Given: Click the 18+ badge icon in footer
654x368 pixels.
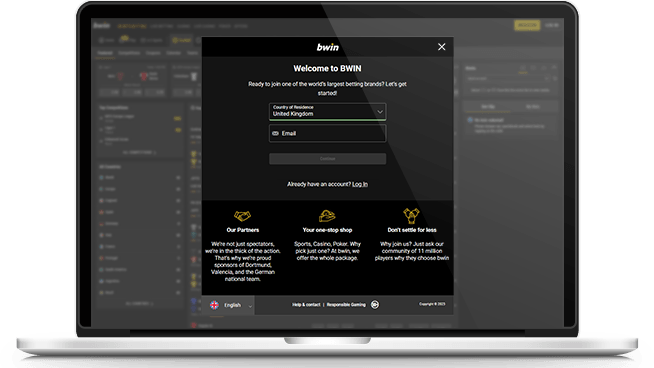Looking at the screenshot, I should pos(375,305).
